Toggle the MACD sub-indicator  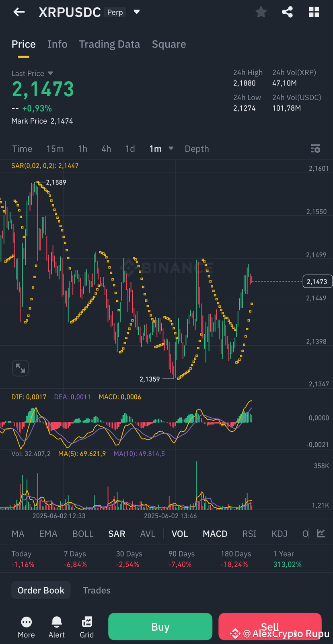click(x=215, y=534)
